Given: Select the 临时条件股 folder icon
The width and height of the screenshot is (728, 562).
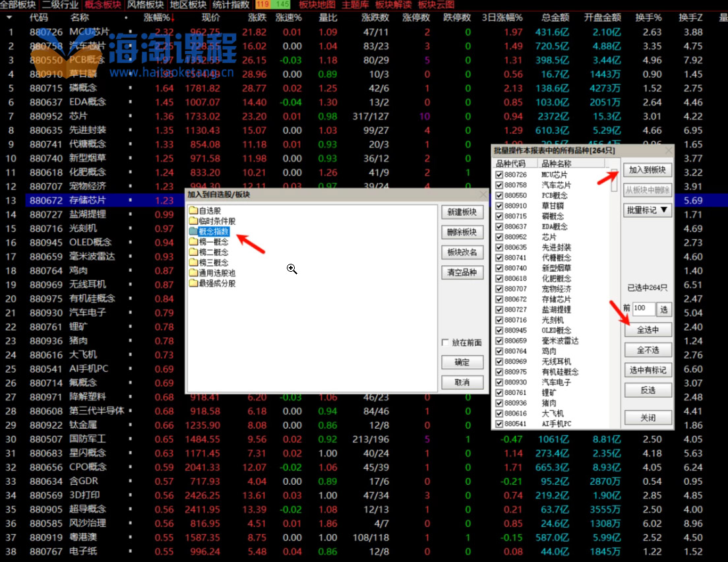Looking at the screenshot, I should [193, 222].
